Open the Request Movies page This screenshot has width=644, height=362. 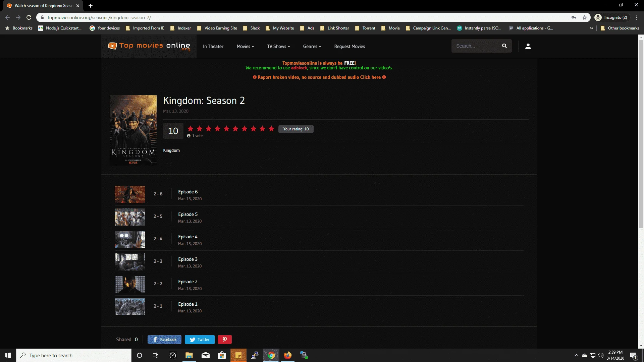click(x=350, y=46)
